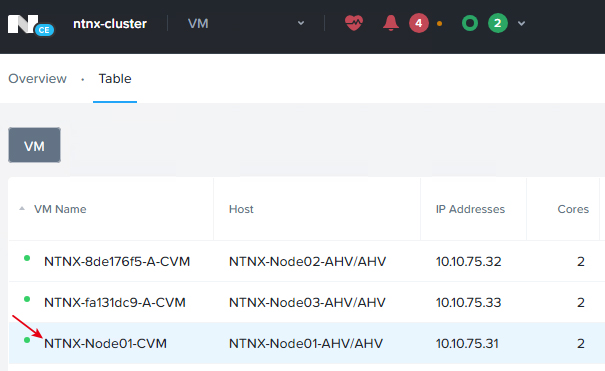
Task: Click host NTNX-Node03-AHV/AHV cell
Action: pyautogui.click(x=307, y=302)
